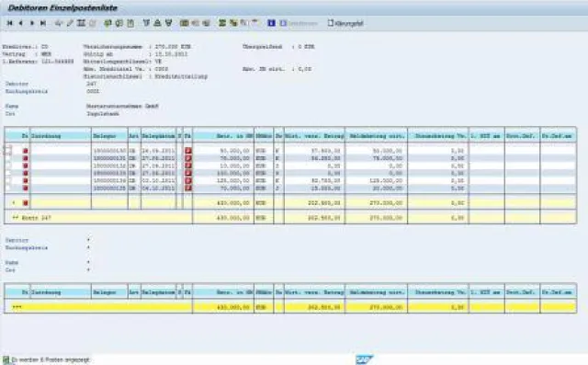
Task: Collapse the ** Konto 247 subtotal row
Action: tap(16, 218)
